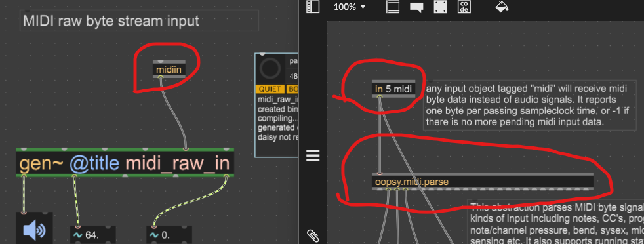Click the paperclip attachment icon
This screenshot has height=244, width=644.
[x=313, y=235]
